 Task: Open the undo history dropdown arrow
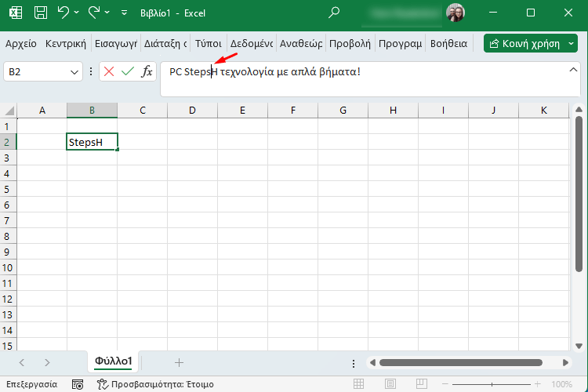[x=77, y=13]
